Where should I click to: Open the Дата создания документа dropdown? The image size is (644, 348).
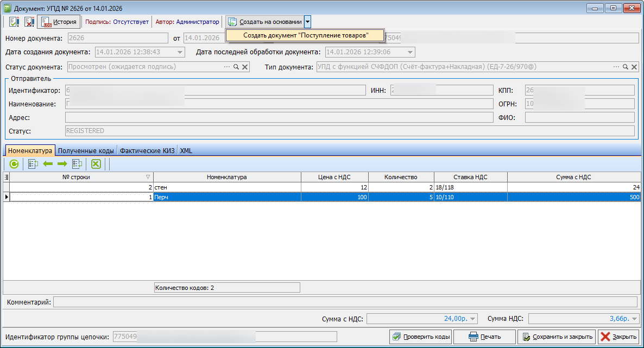pos(180,52)
